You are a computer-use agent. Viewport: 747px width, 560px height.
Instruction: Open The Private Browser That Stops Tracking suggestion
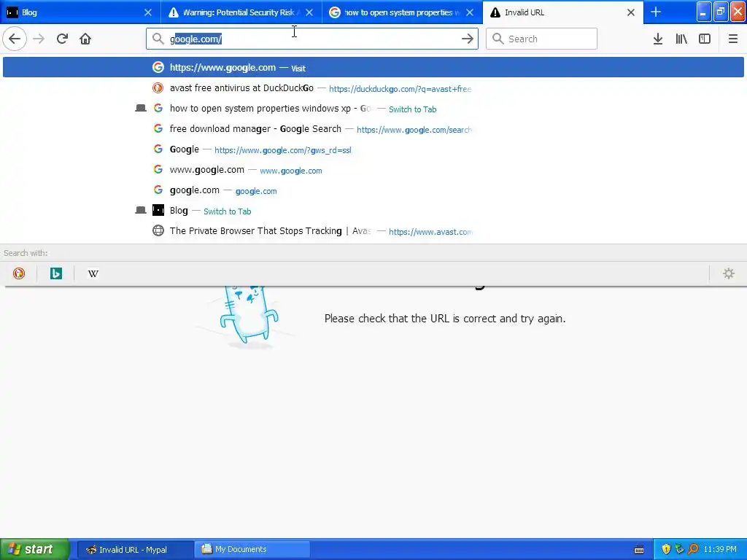click(373, 231)
